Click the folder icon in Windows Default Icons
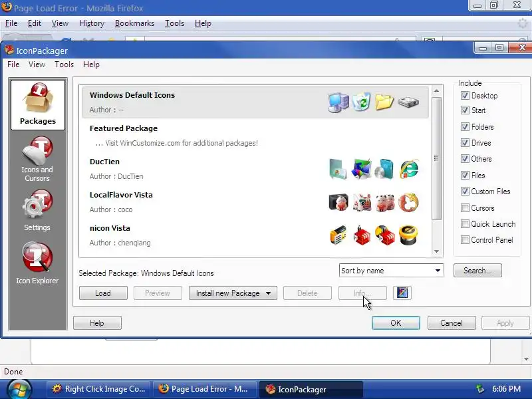This screenshot has width=532, height=399. [x=384, y=102]
